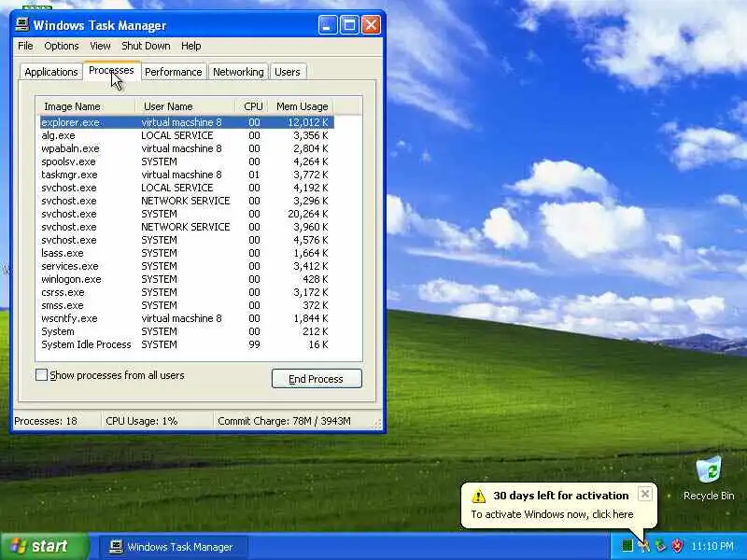Select the svchost.exe row using 3,960 K
Viewport: 747px width, 560px height.
[x=187, y=227]
